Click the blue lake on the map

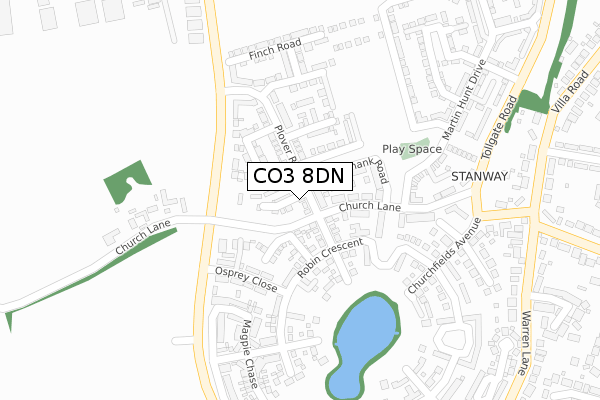[x=363, y=346]
